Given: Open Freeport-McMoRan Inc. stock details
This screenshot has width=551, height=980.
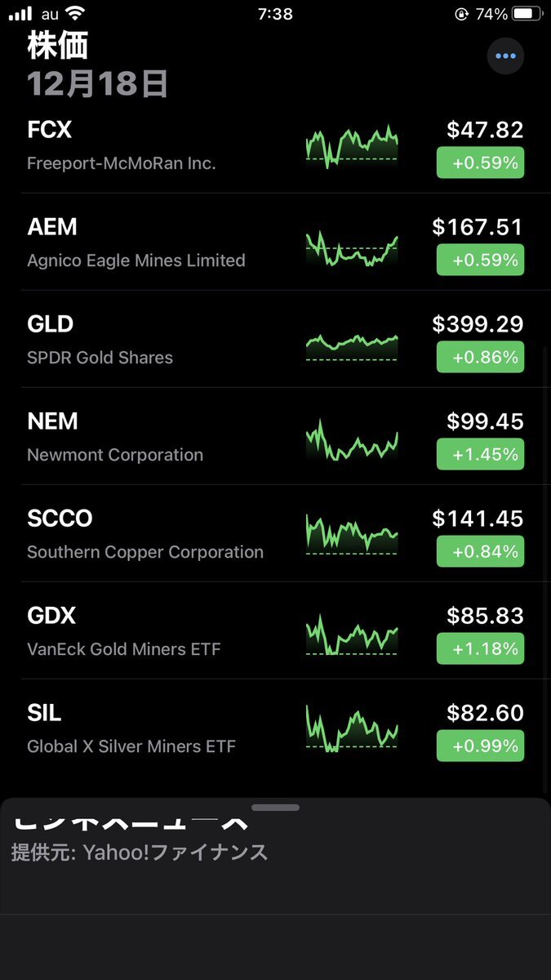Looking at the screenshot, I should (x=121, y=163).
